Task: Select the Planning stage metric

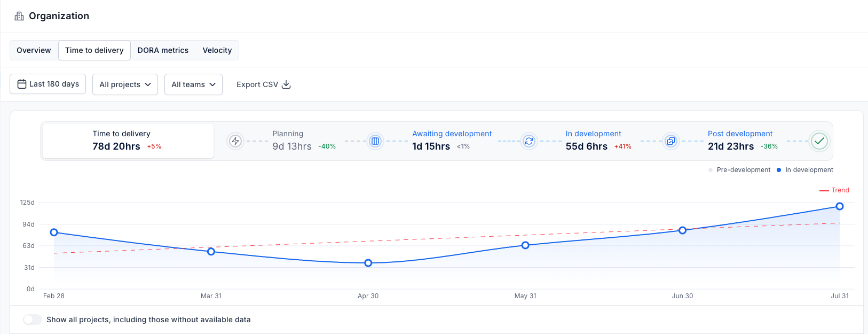Action: point(304,141)
